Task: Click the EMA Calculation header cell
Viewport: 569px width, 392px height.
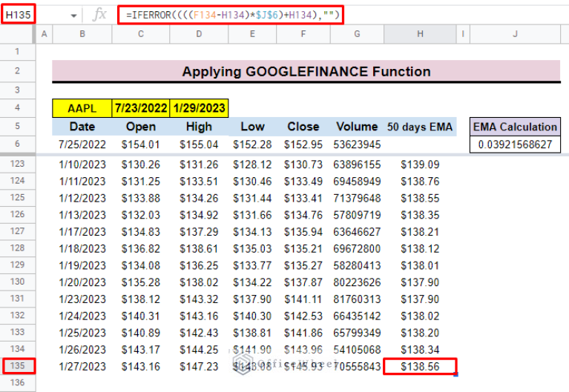Action: point(515,127)
